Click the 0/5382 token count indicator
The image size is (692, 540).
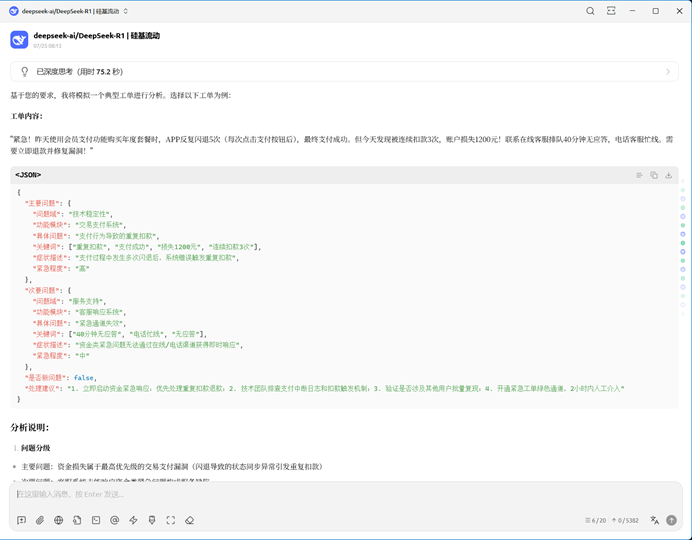625,521
